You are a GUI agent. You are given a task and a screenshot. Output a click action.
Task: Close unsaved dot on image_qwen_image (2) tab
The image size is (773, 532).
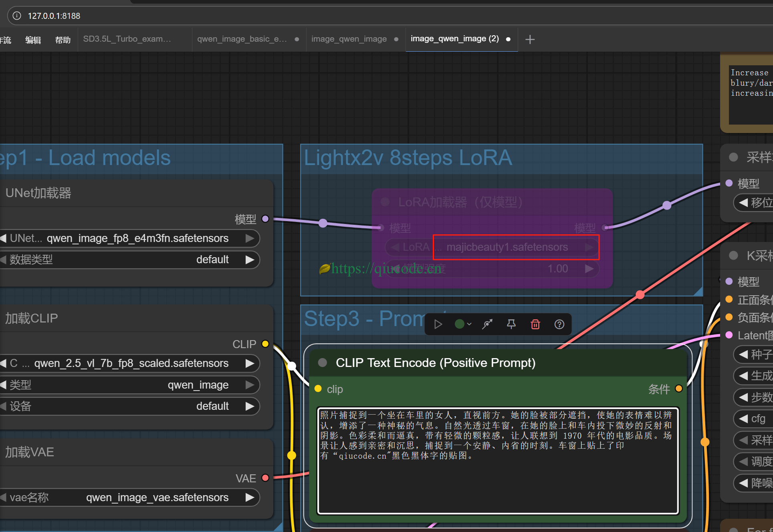coord(508,39)
